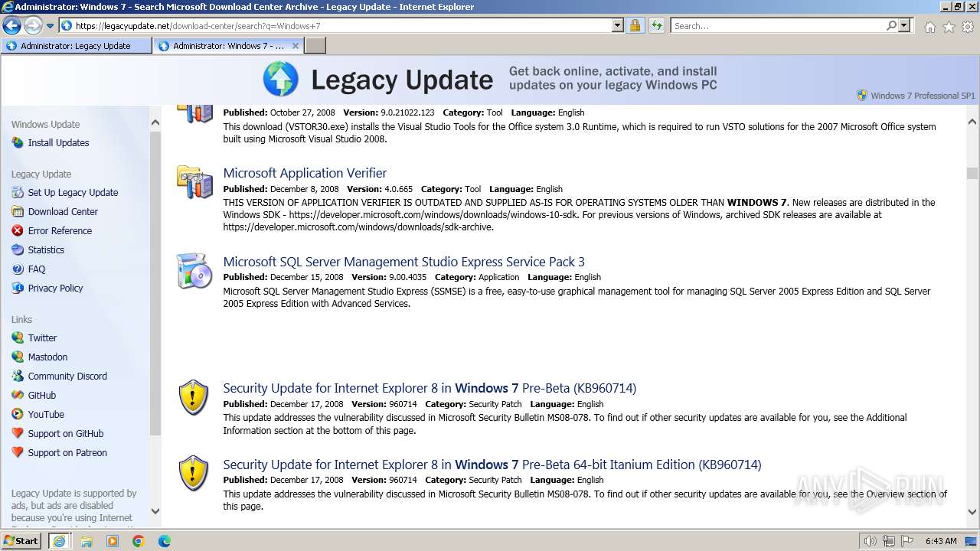The image size is (980, 551).
Task: Click the Statistics sidebar icon
Action: pos(18,250)
